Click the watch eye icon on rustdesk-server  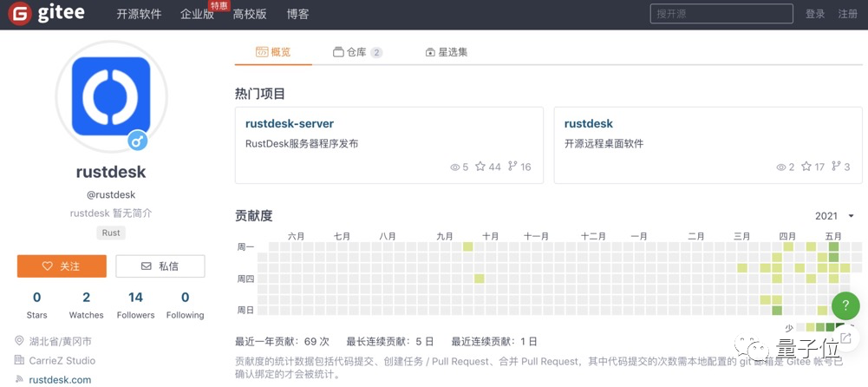455,167
